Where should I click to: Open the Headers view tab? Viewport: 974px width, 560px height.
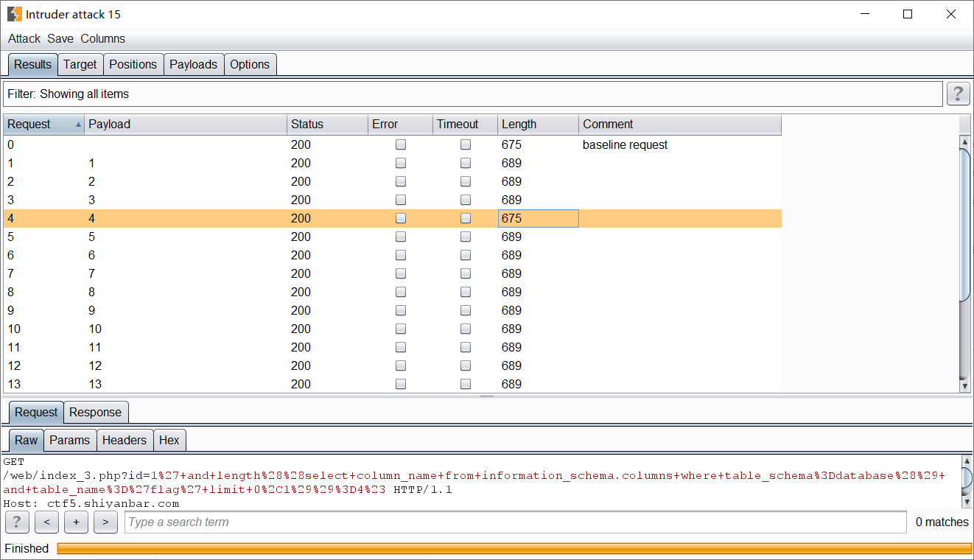pos(125,440)
